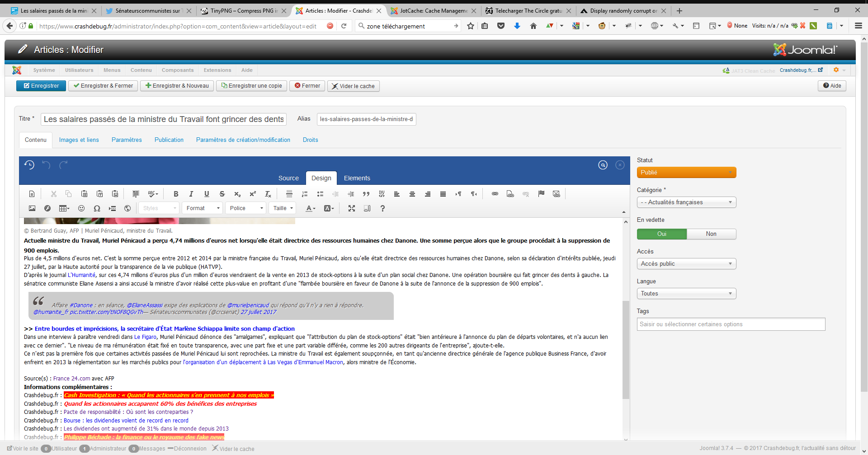868x455 pixels.
Task: Open the editor search icon in the blue header
Action: [603, 165]
